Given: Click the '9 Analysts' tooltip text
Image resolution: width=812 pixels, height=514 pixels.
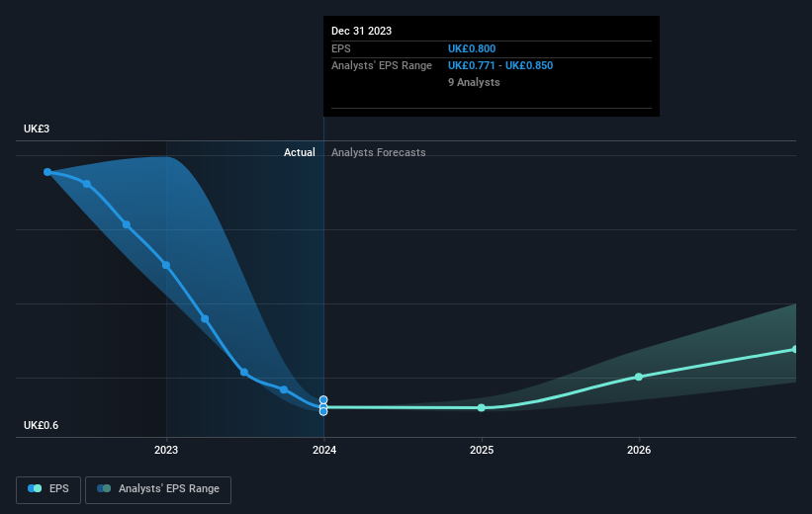Looking at the screenshot, I should (x=474, y=82).
